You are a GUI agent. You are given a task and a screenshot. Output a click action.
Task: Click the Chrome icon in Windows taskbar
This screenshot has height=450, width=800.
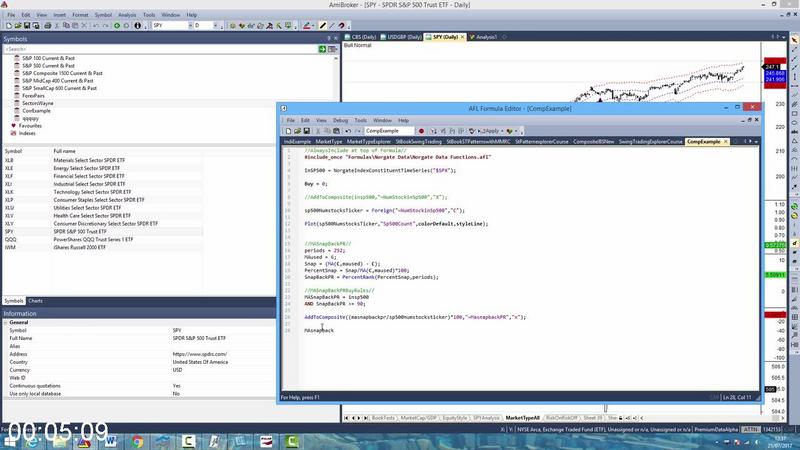(137, 441)
